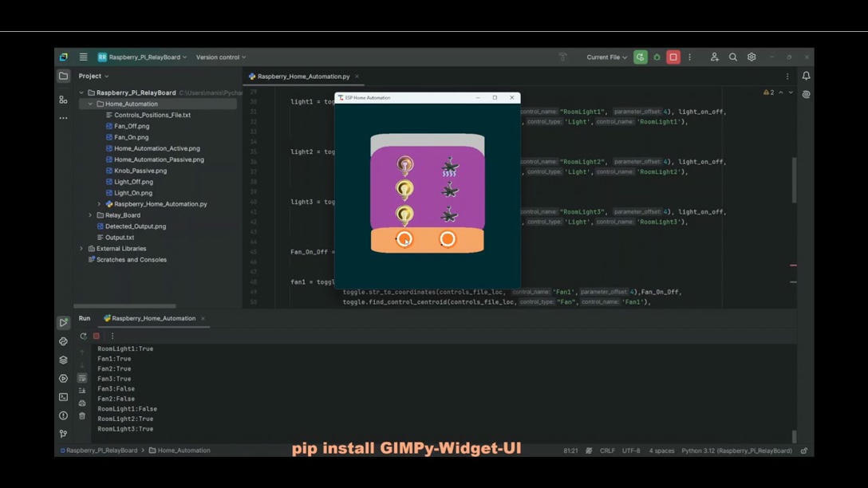Open the main menu via the hamburger icon
The height and width of the screenshot is (488, 868).
coord(82,57)
